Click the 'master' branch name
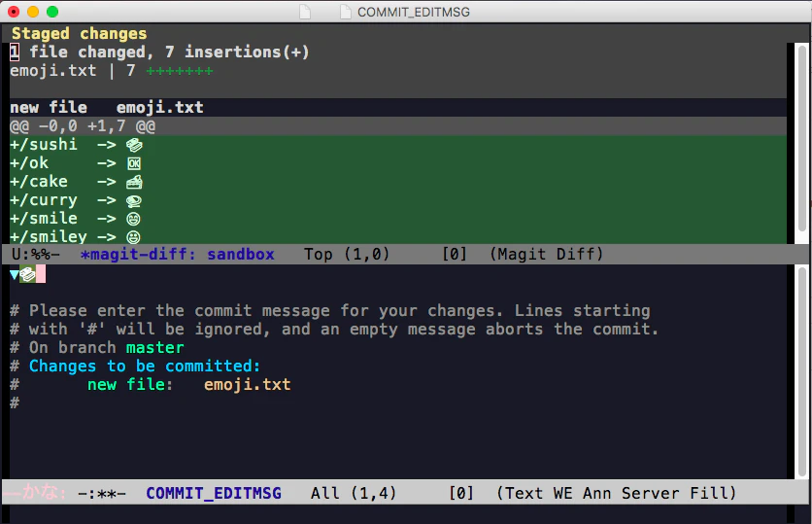 (x=154, y=348)
